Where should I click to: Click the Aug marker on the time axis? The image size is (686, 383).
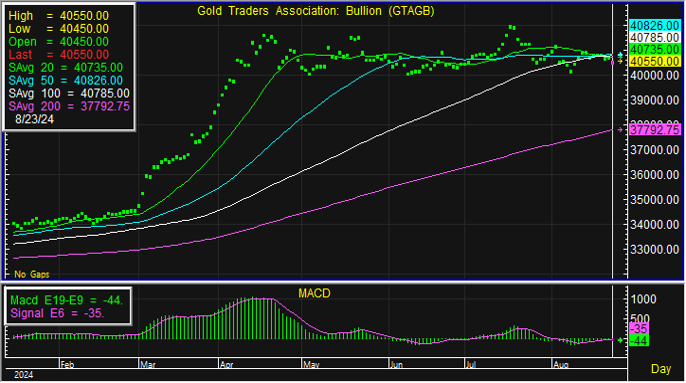point(560,365)
